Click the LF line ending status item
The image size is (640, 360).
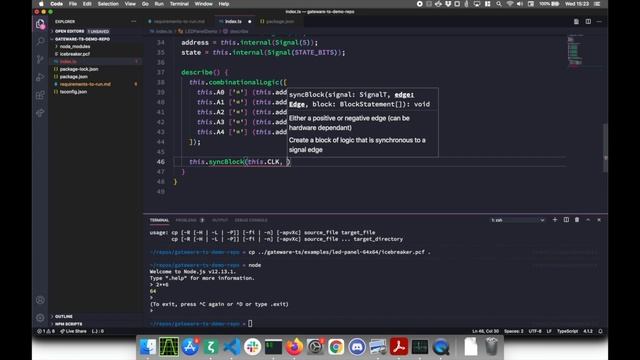click(549, 331)
